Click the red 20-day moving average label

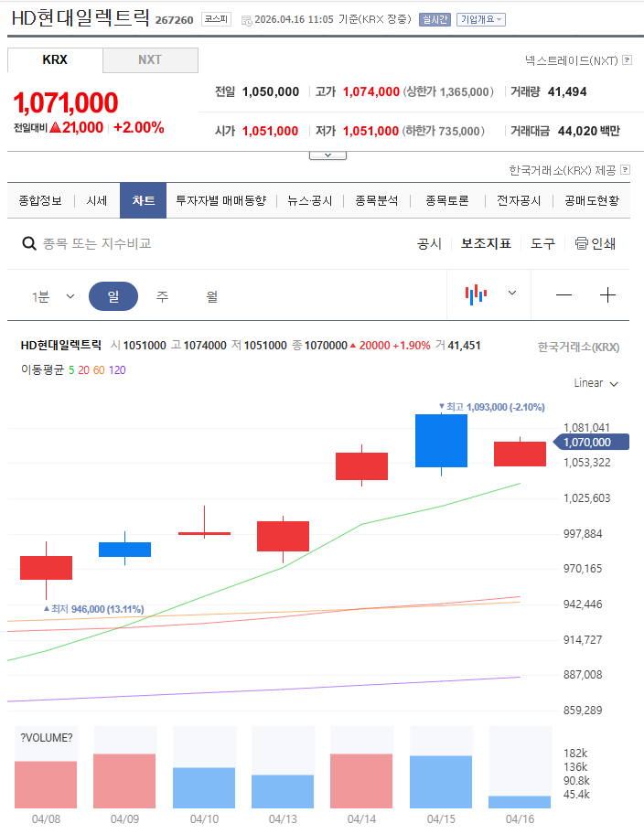(83, 370)
